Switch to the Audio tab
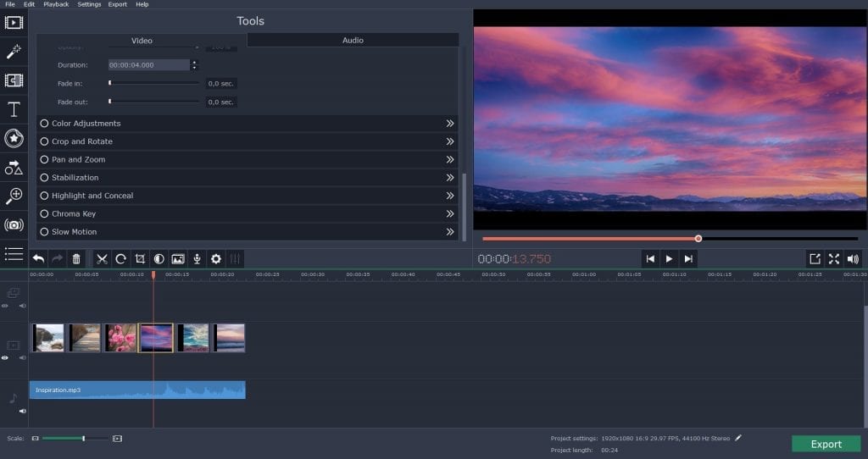This screenshot has height=459, width=868. (x=353, y=40)
